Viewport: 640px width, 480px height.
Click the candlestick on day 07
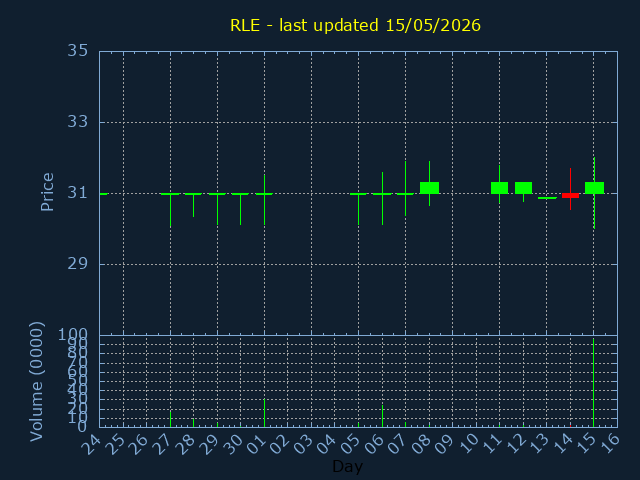(x=405, y=192)
